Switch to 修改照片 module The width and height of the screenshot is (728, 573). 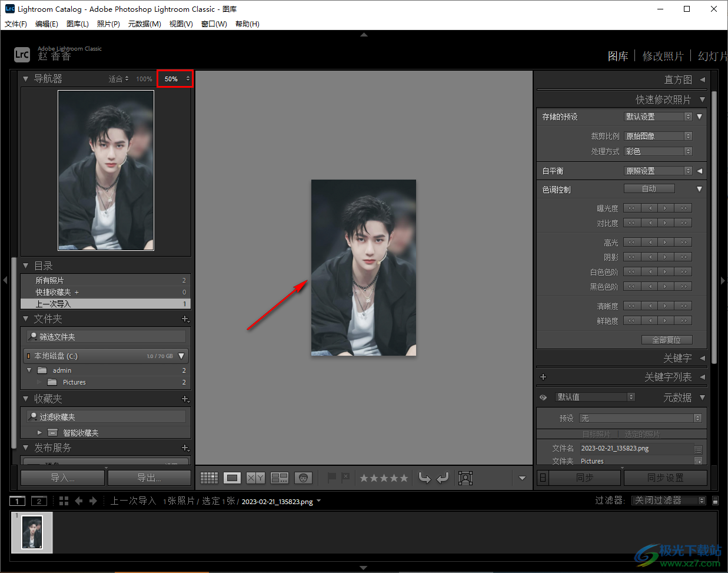coord(663,56)
